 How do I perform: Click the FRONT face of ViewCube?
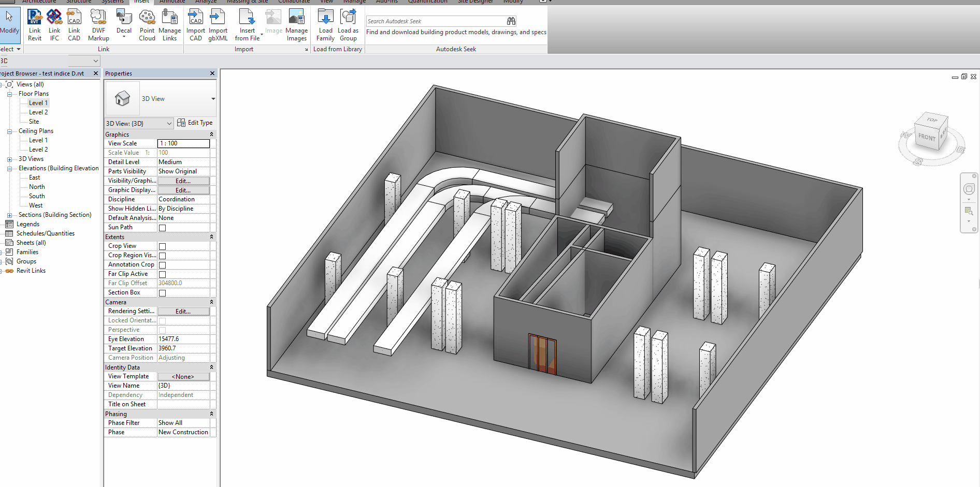pos(927,137)
